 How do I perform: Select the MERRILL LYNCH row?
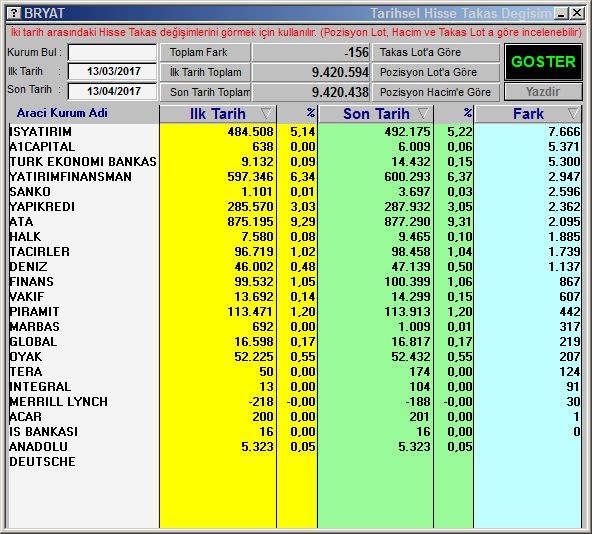point(294,401)
